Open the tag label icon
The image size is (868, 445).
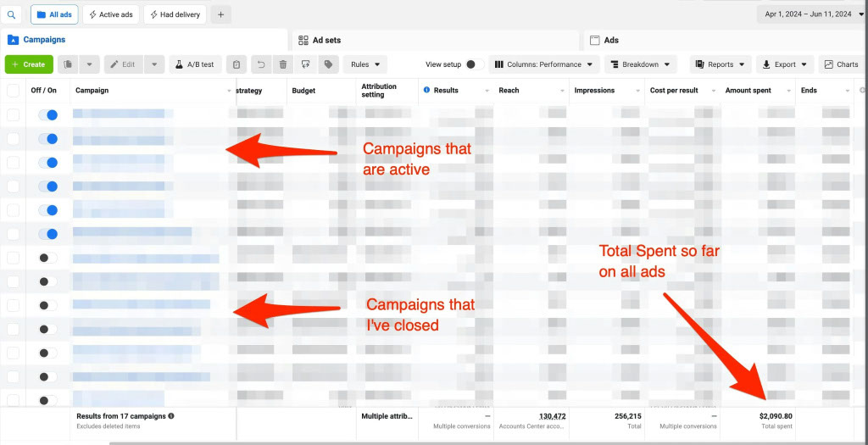tap(328, 64)
